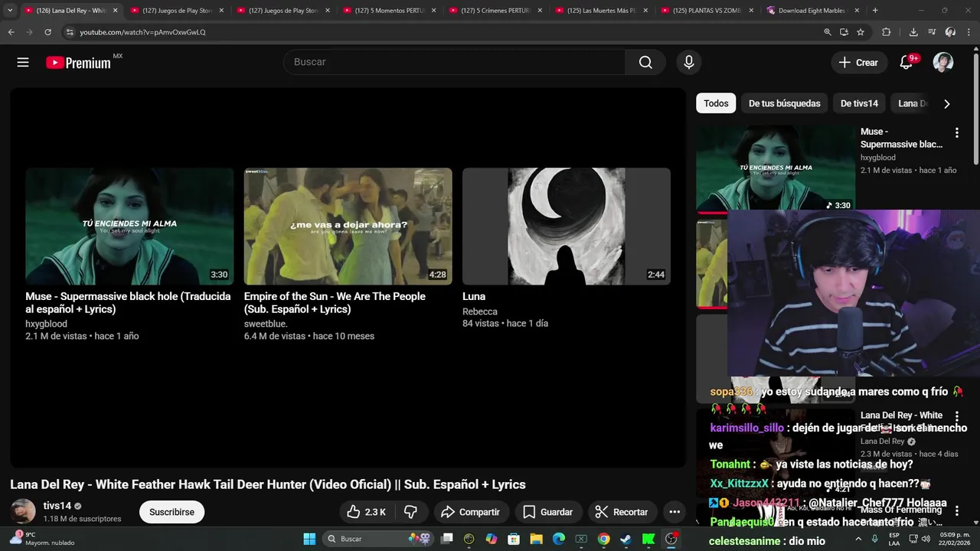
Task: Select De tivs14 filter chip
Action: coord(859,103)
